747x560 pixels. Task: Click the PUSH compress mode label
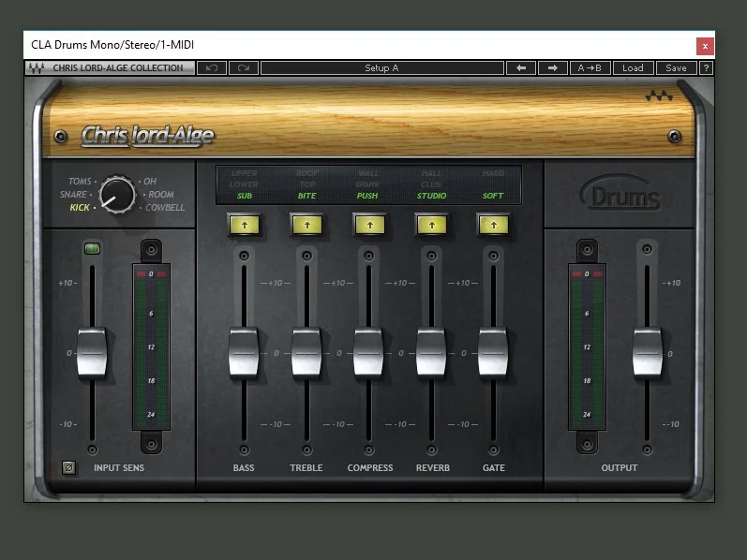[367, 196]
